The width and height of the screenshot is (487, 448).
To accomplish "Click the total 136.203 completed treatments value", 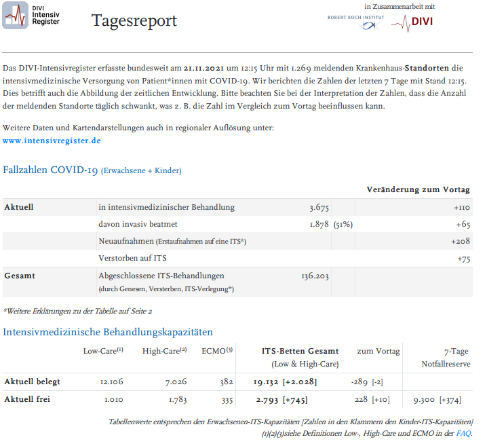I will point(315,276).
